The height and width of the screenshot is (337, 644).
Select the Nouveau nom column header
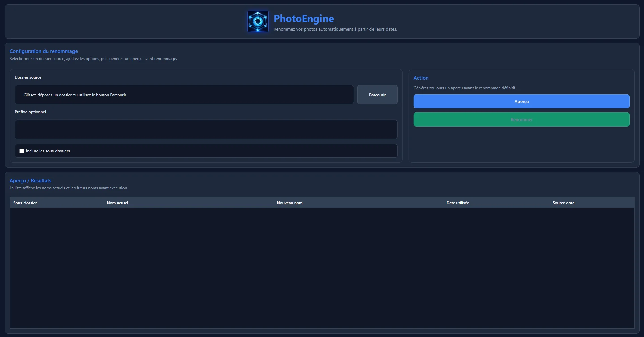pyautogui.click(x=290, y=203)
